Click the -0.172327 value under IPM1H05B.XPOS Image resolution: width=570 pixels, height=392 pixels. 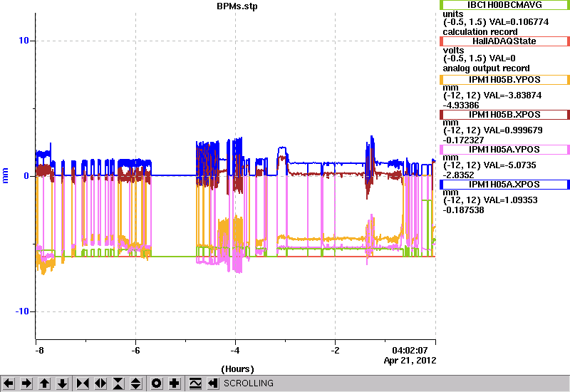(x=464, y=140)
